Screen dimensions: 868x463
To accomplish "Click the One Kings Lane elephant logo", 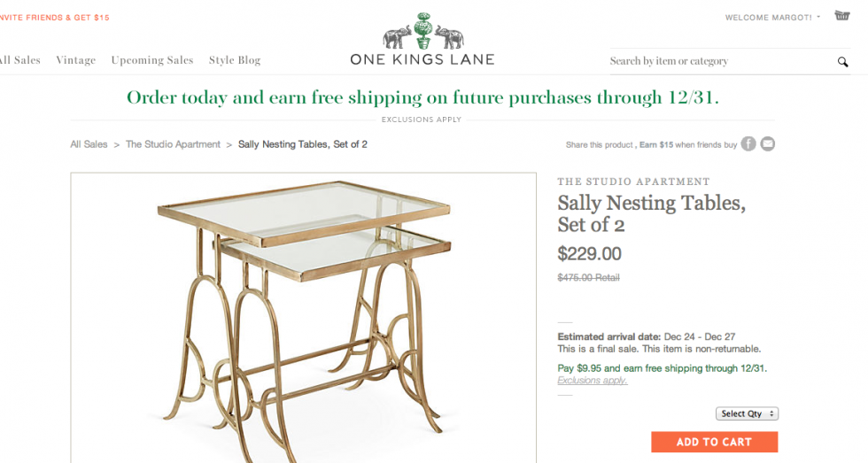I will tap(422, 40).
